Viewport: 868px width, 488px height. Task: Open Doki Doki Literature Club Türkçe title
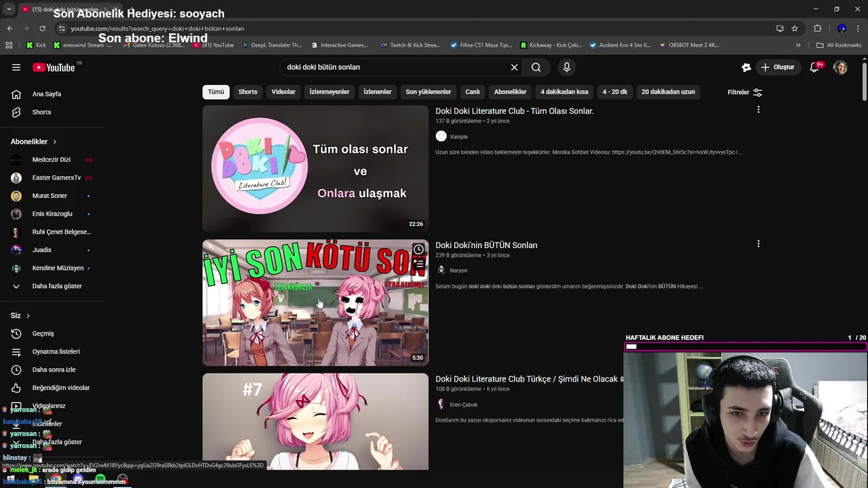530,379
